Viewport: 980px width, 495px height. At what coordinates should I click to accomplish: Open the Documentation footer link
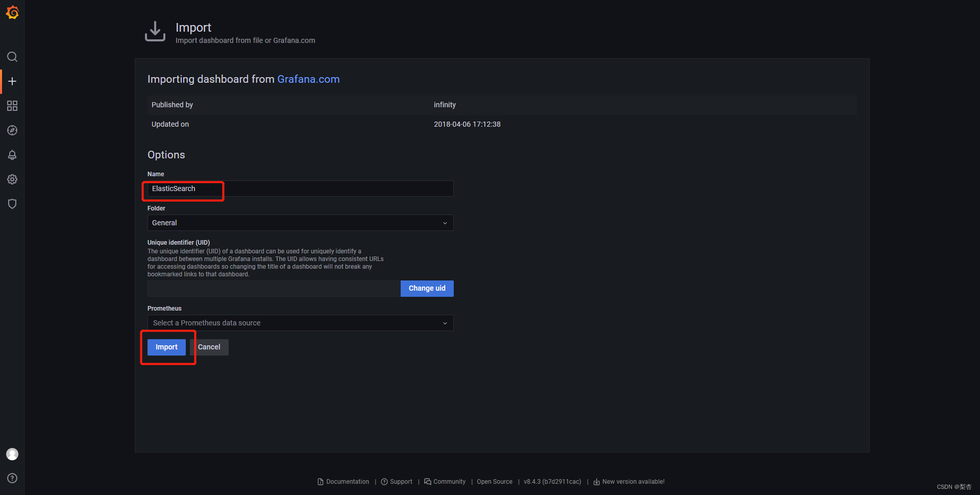(x=348, y=482)
